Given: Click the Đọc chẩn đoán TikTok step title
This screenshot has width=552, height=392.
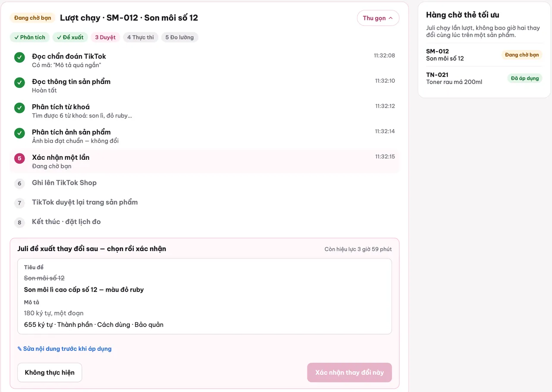Looking at the screenshot, I should tap(69, 56).
